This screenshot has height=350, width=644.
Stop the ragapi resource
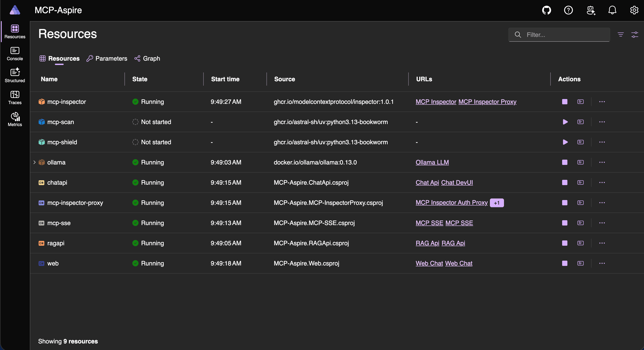pyautogui.click(x=565, y=243)
